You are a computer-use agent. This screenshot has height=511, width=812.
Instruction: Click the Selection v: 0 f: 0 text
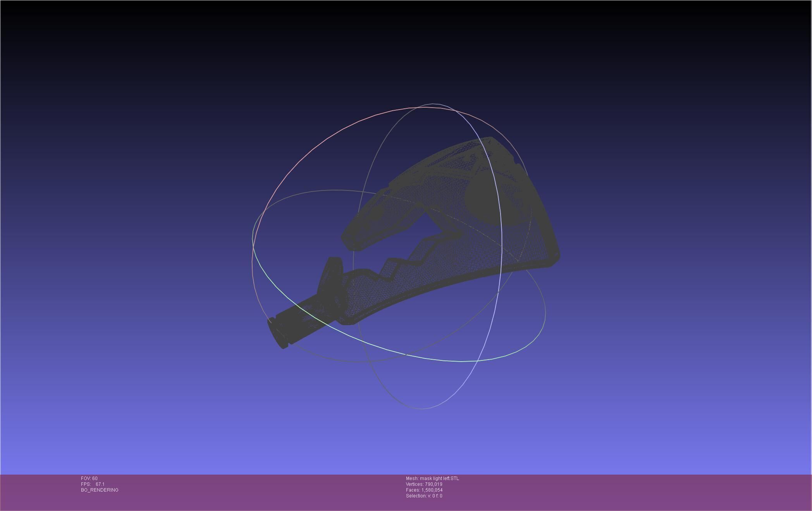pyautogui.click(x=424, y=496)
